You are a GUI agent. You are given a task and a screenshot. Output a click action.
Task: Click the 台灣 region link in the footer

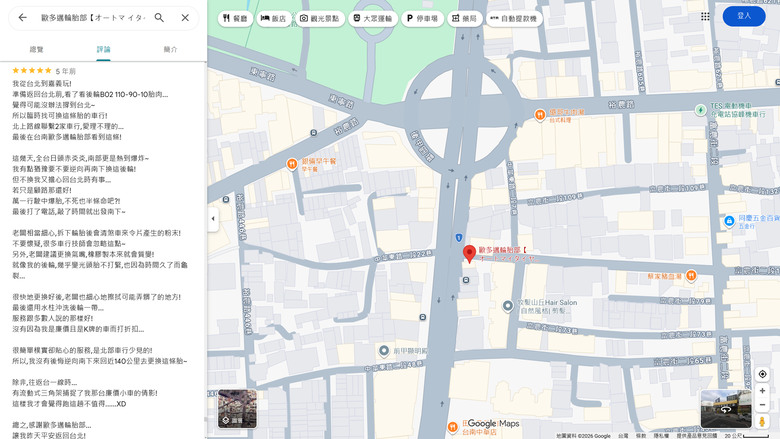[623, 436]
